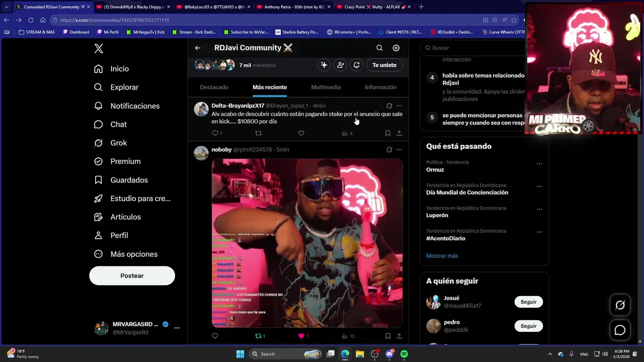The width and height of the screenshot is (644, 362).
Task: Open Notificaciones in the sidebar
Action: click(127, 106)
